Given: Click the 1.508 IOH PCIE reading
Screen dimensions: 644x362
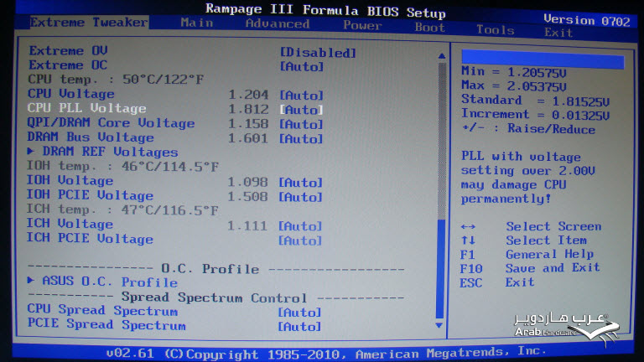Looking at the screenshot, I should tap(247, 197).
